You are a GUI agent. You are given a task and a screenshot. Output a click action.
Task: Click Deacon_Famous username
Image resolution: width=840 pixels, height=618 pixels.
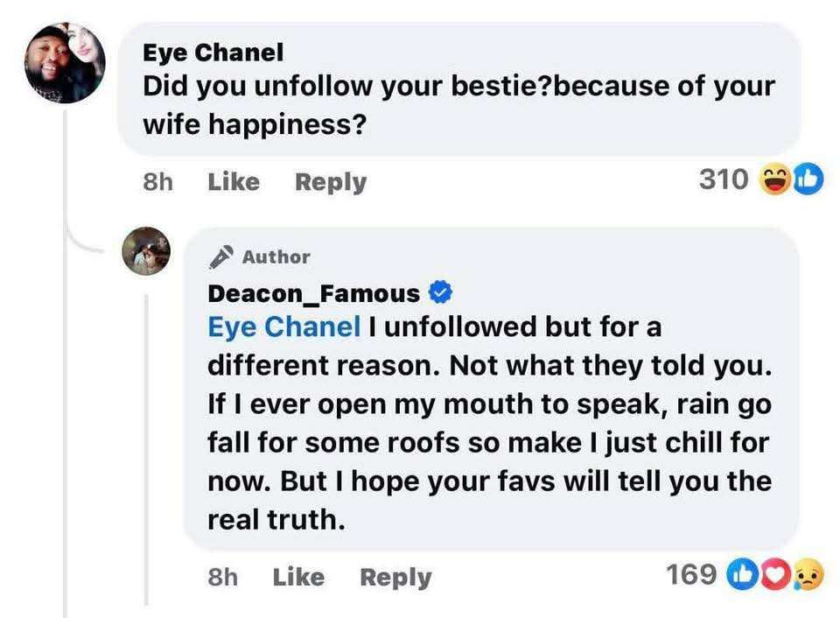(x=315, y=293)
